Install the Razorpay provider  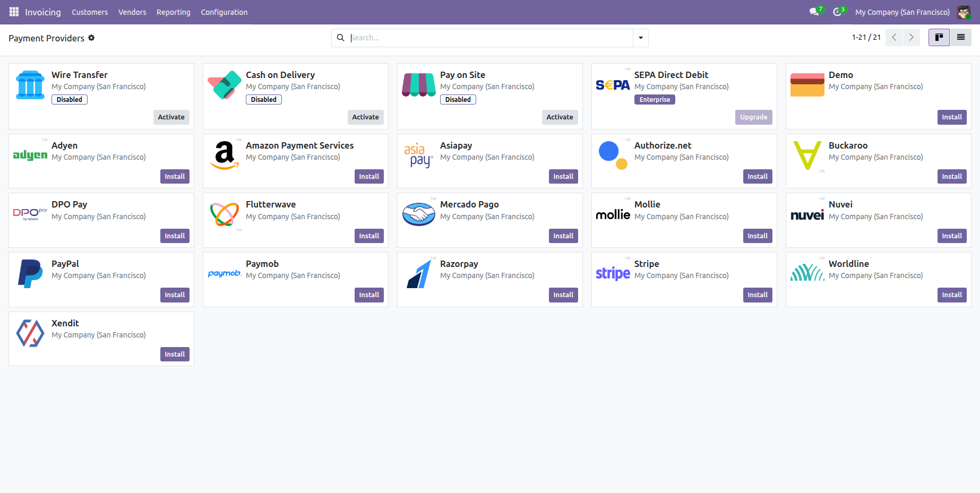[563, 295]
